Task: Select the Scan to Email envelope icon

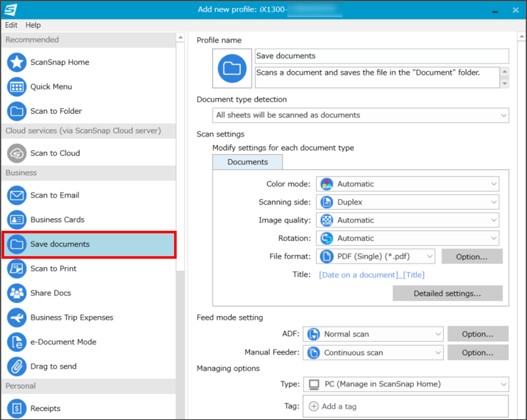Action: (x=17, y=195)
